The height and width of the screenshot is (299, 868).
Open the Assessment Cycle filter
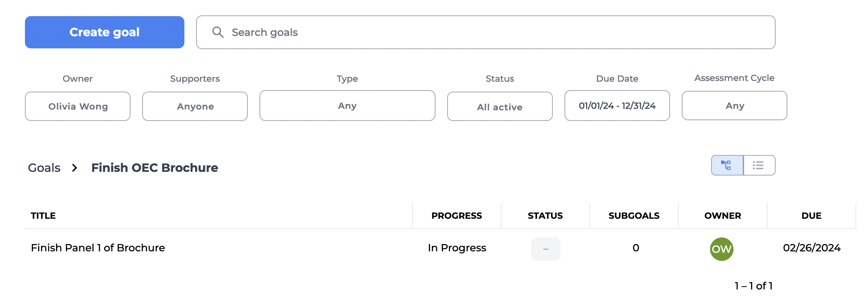click(x=734, y=106)
